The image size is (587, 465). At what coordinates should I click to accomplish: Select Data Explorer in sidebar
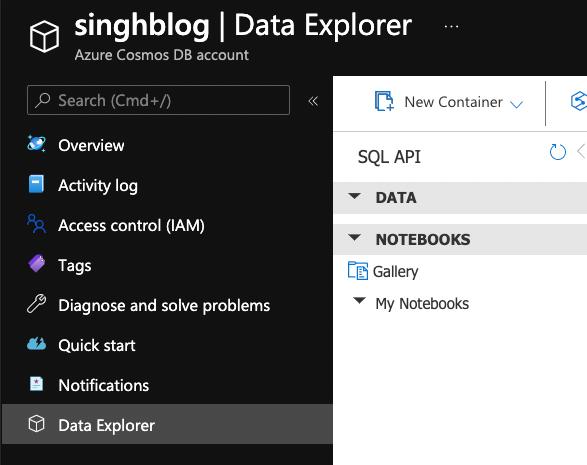tap(167, 424)
